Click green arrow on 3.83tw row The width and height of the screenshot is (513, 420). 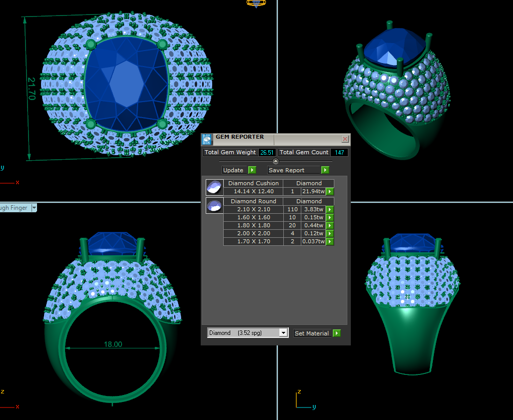[x=330, y=210]
